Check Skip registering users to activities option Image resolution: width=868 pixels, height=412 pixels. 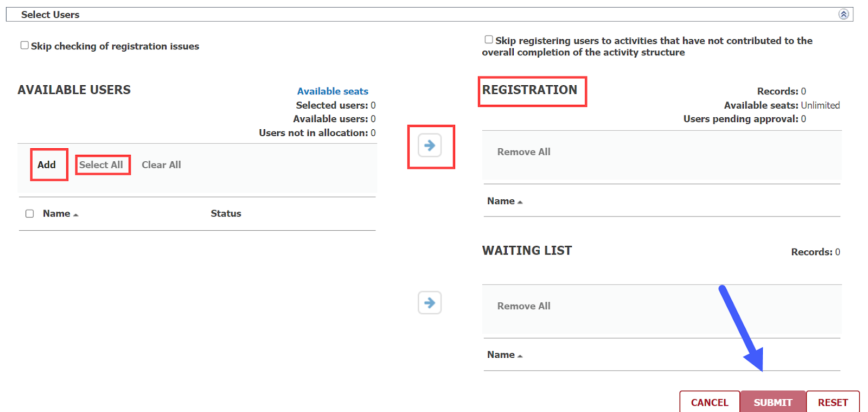coord(489,40)
